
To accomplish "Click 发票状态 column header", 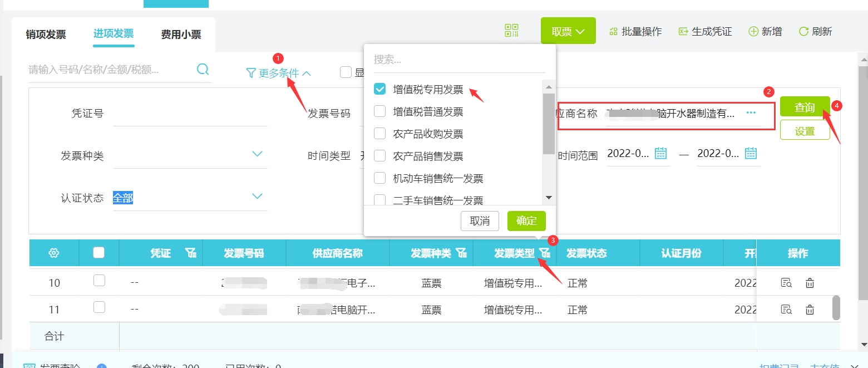I will click(x=586, y=253).
